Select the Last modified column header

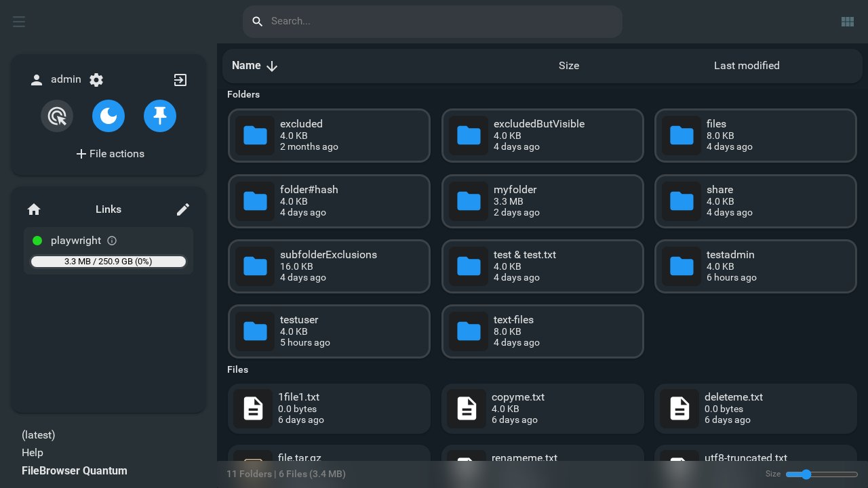[747, 66]
